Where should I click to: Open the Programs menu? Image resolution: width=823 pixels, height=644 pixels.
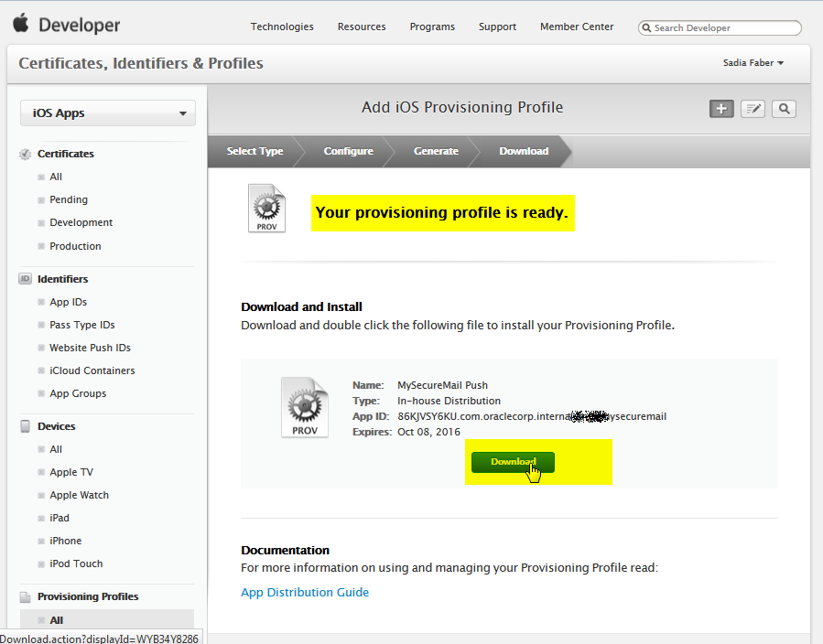pyautogui.click(x=432, y=27)
